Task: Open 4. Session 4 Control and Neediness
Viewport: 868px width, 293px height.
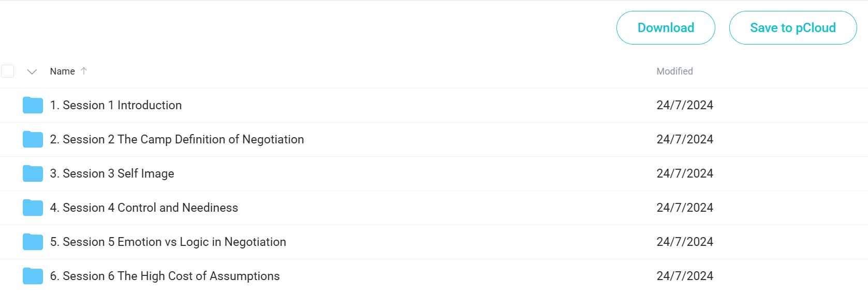Action: click(144, 208)
